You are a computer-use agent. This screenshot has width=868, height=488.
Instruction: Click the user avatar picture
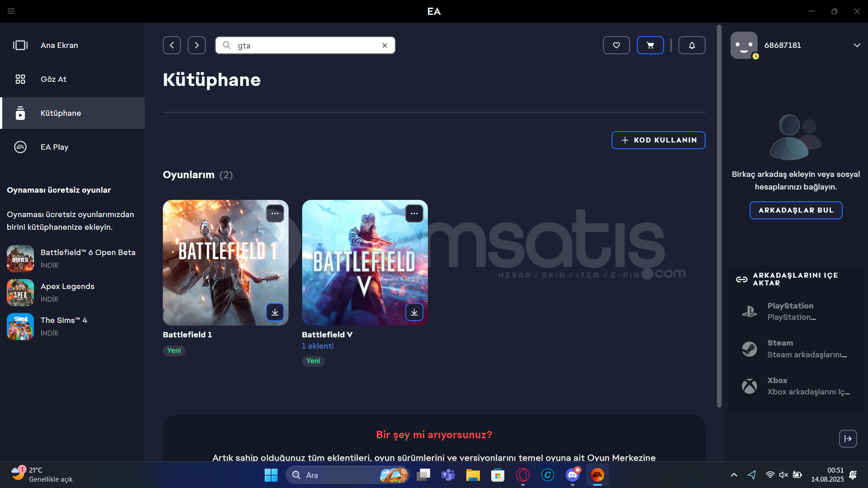point(744,45)
